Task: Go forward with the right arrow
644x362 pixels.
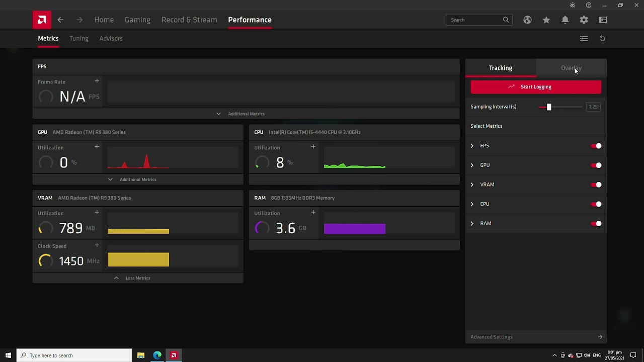Action: click(79, 20)
